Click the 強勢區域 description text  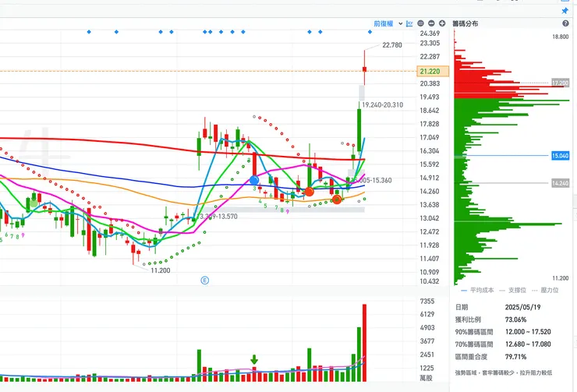(504, 373)
